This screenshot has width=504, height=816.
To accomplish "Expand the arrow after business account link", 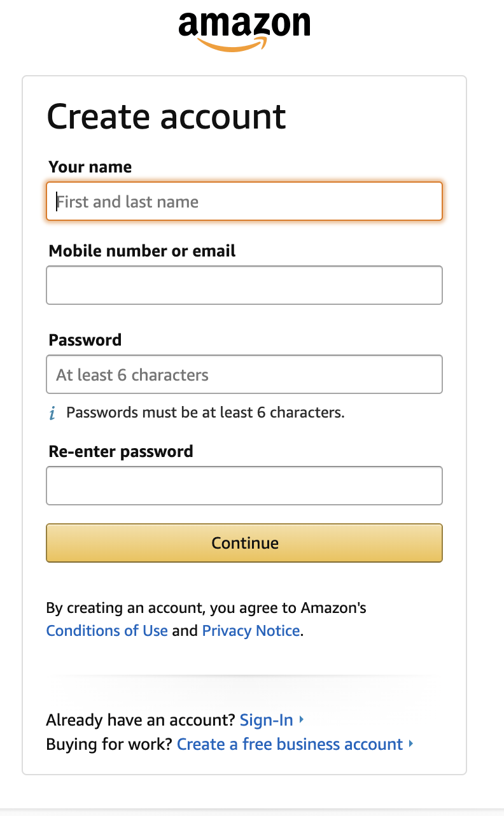I will (411, 743).
